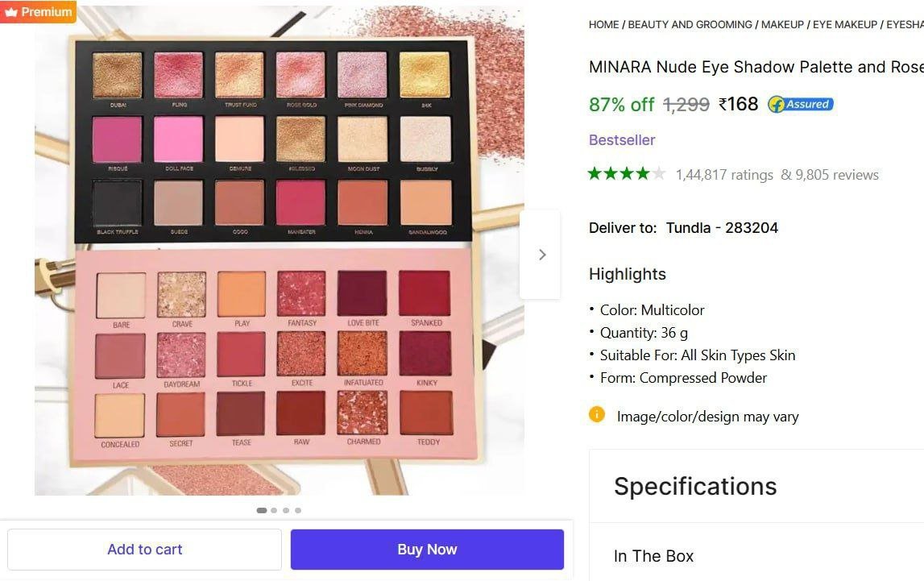The image size is (924, 581).
Task: Click Buy Now
Action: pyautogui.click(x=426, y=549)
